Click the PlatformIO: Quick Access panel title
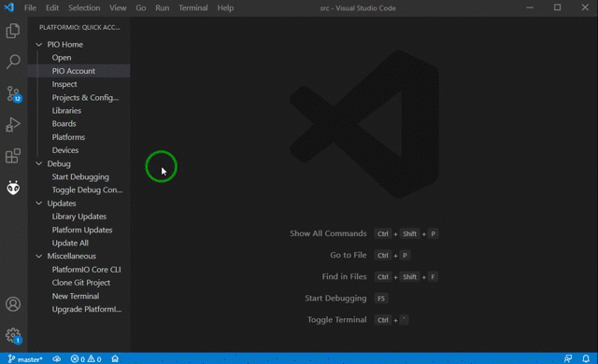The height and width of the screenshot is (364, 598). (79, 27)
